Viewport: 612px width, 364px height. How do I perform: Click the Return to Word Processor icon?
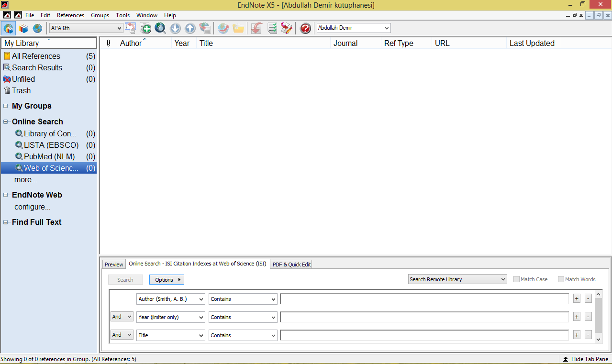tap(287, 28)
